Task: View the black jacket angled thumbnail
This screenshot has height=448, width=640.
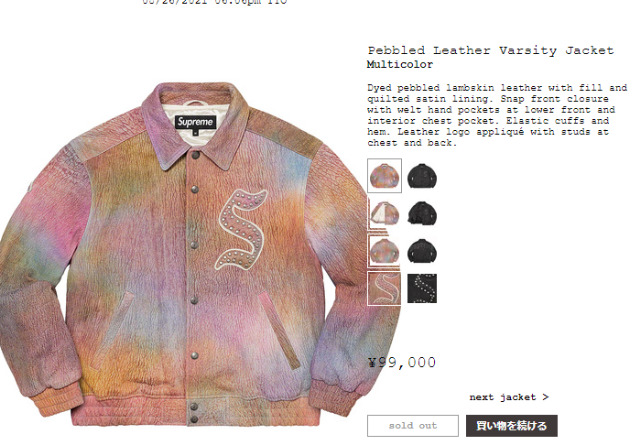Action: click(422, 213)
